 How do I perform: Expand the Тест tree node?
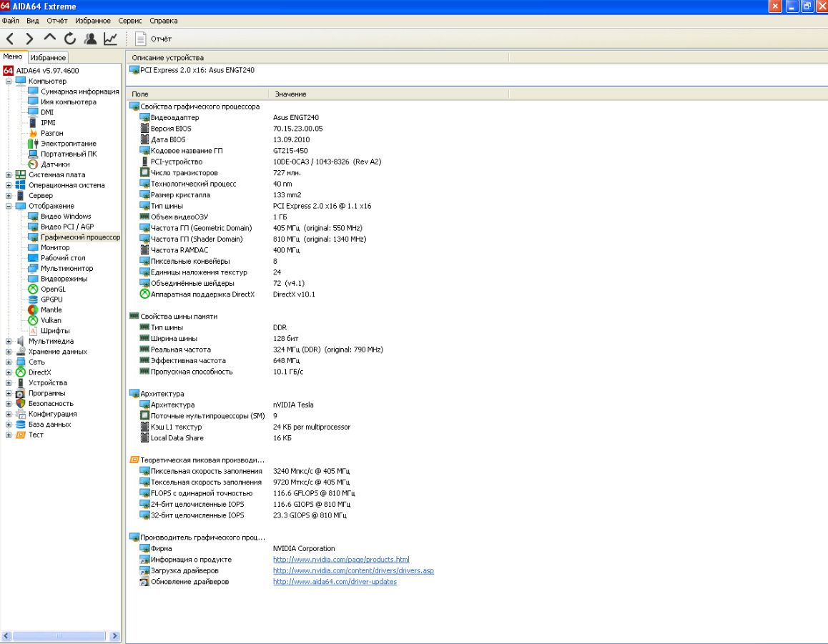tap(9, 435)
